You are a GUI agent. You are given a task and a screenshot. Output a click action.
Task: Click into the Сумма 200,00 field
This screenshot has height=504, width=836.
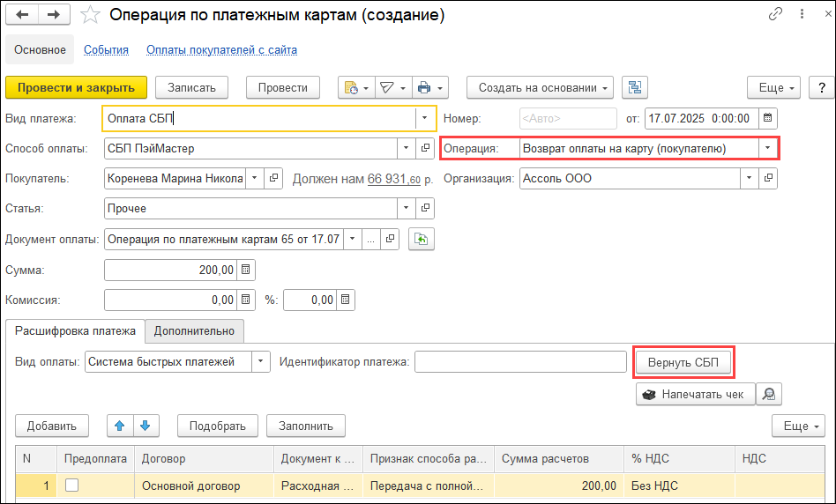coord(170,270)
